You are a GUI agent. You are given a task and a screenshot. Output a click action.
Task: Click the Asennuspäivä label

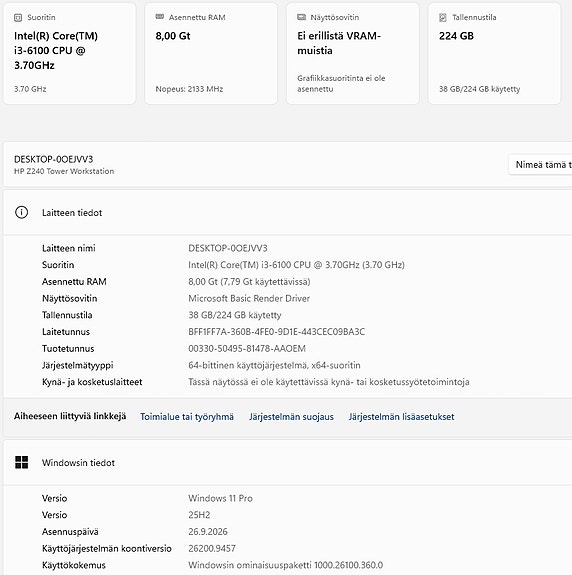point(70,532)
